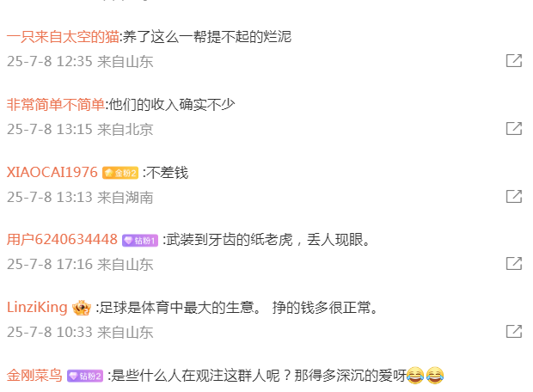This screenshot has height=392, width=533.
Task: Click timestamp 25-7-8 17:16 来自山东
Action: click(x=80, y=264)
